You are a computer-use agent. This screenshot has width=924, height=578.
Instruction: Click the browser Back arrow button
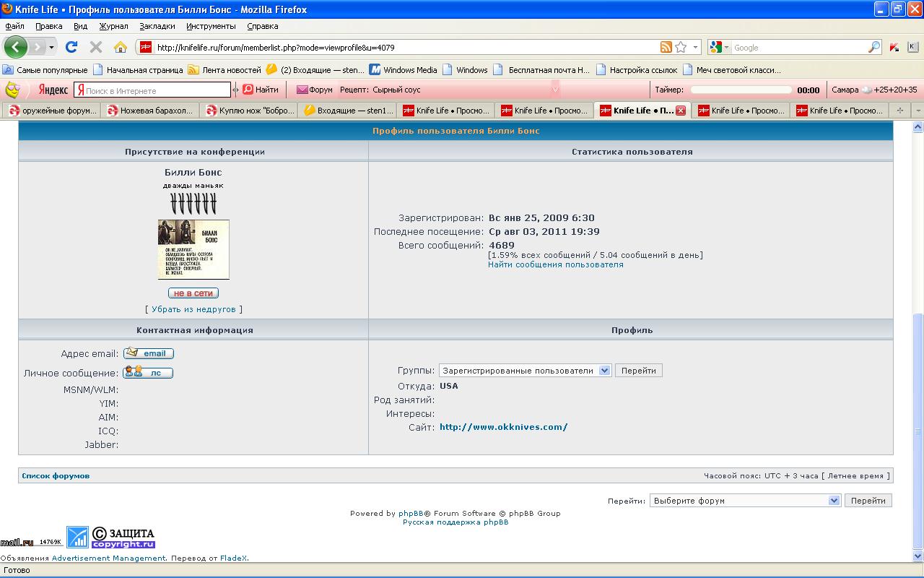click(15, 47)
